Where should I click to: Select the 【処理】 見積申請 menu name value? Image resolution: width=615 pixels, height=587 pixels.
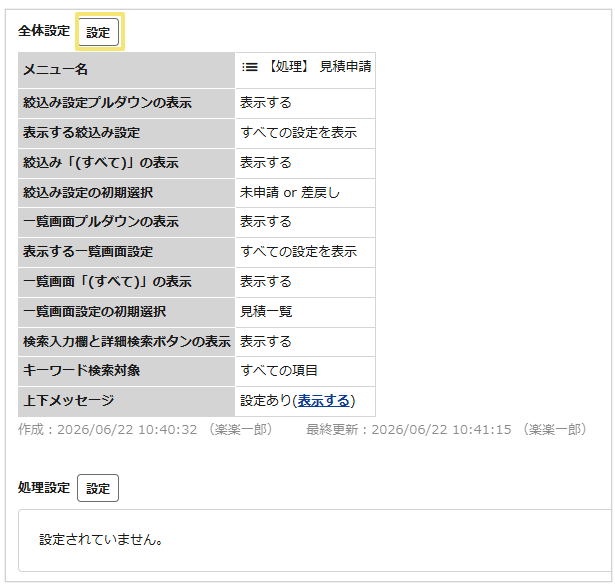click(319, 67)
